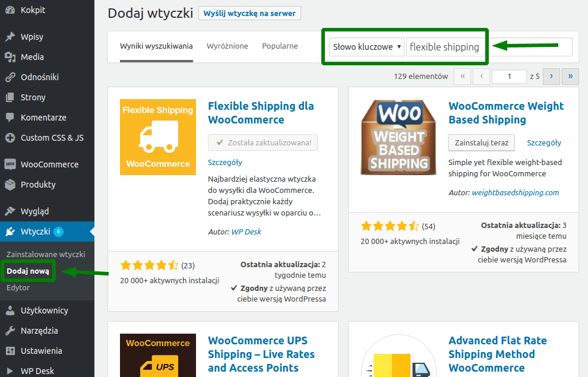Open the WP Desk author link
Image resolution: width=588 pixels, height=377 pixels.
tap(246, 232)
